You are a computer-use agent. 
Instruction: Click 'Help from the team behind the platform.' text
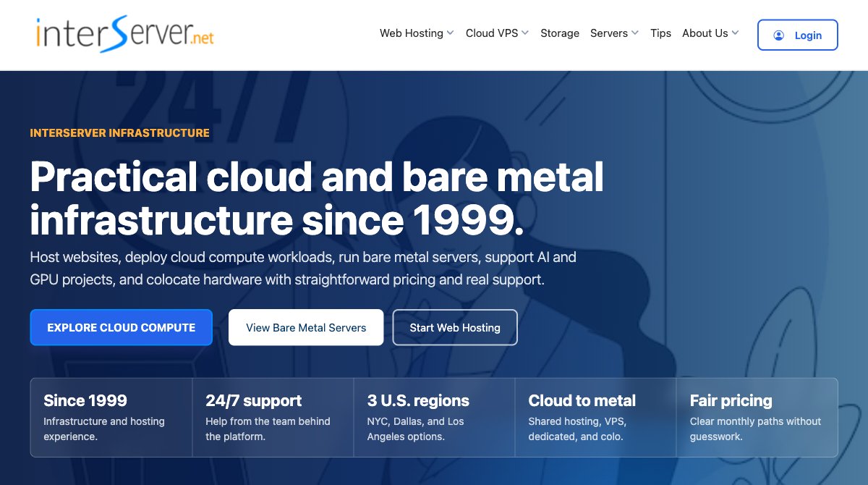tap(268, 429)
